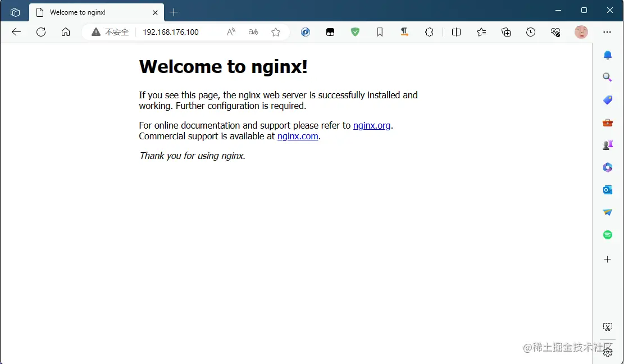The width and height of the screenshot is (624, 364).
Task: Open Settings and more menu
Action: 607,32
